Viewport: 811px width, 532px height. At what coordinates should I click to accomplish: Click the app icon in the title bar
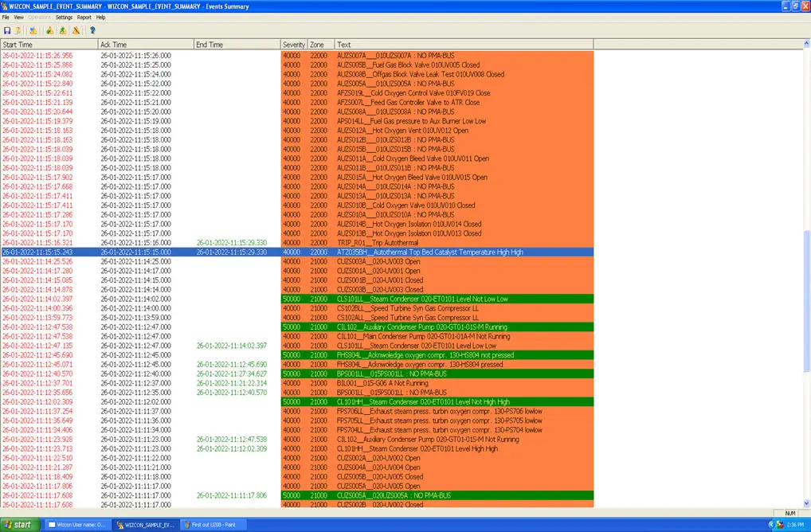(5, 6)
